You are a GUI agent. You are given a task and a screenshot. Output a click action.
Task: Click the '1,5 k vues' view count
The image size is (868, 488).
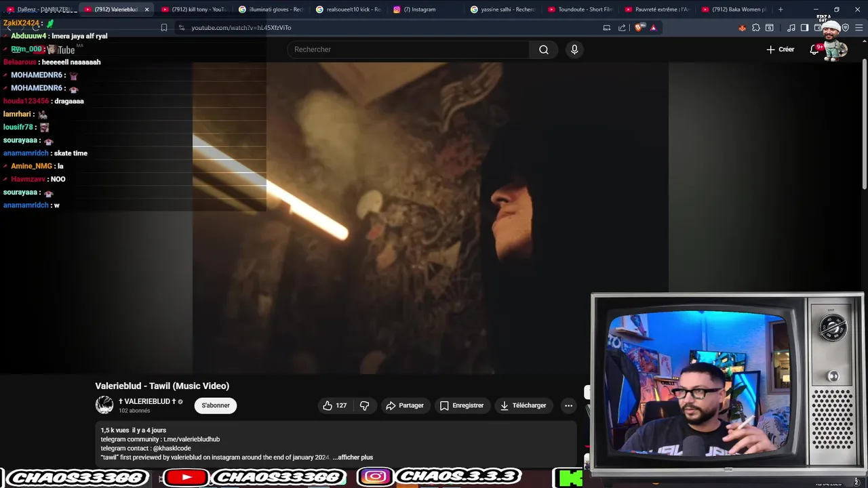(x=115, y=430)
